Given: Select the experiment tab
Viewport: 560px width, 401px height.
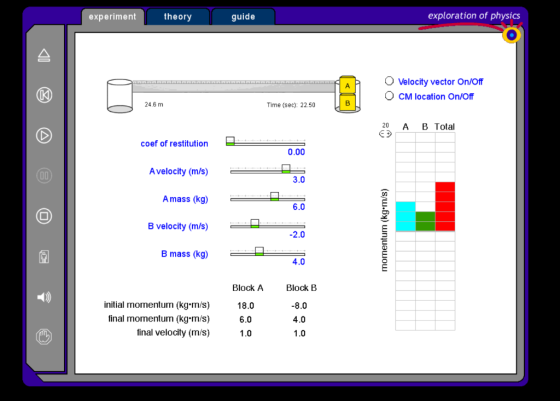Looking at the screenshot, I should (112, 17).
